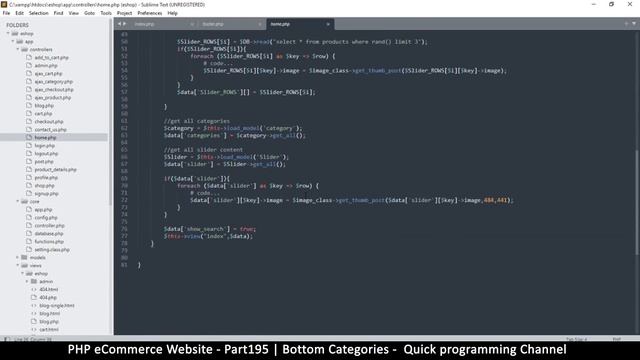Image resolution: width=640 pixels, height=360 pixels.
Task: Open the Project menu
Action: point(124,13)
